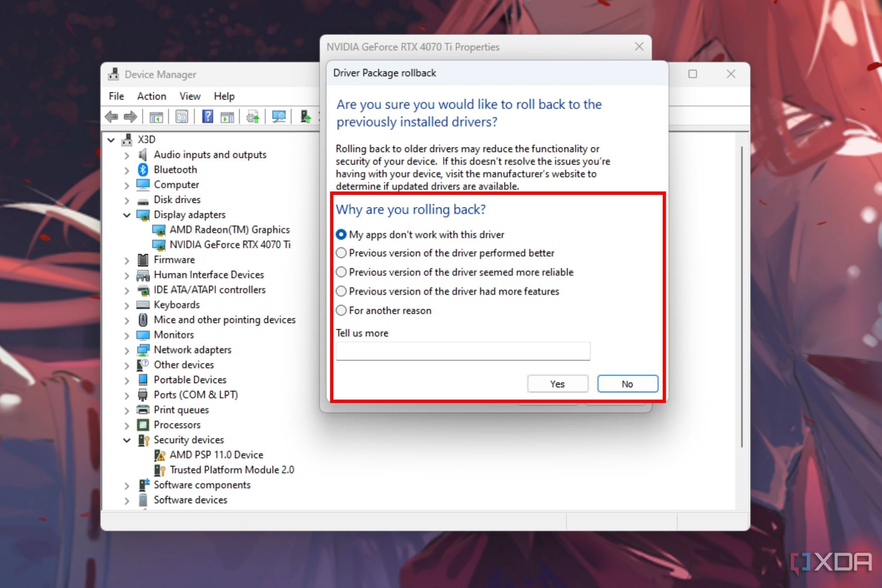
Task: Click the Audio inputs and outputs speaker icon
Action: [x=143, y=155]
